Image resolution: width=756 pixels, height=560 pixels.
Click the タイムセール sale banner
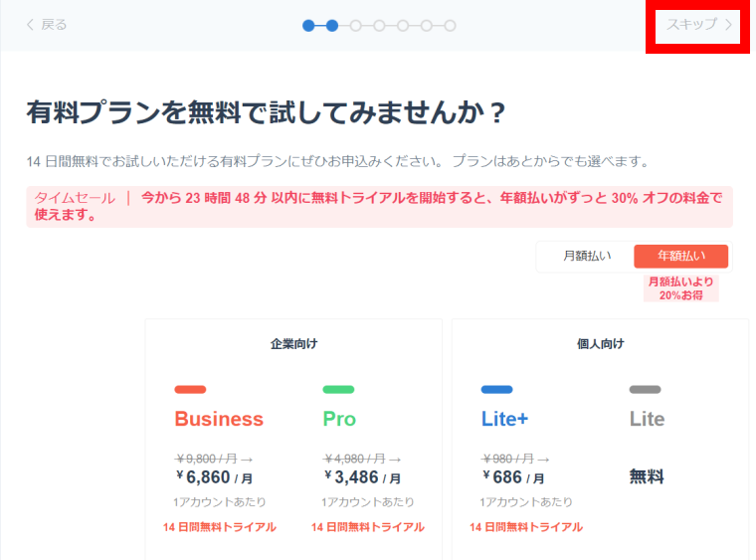tap(378, 206)
